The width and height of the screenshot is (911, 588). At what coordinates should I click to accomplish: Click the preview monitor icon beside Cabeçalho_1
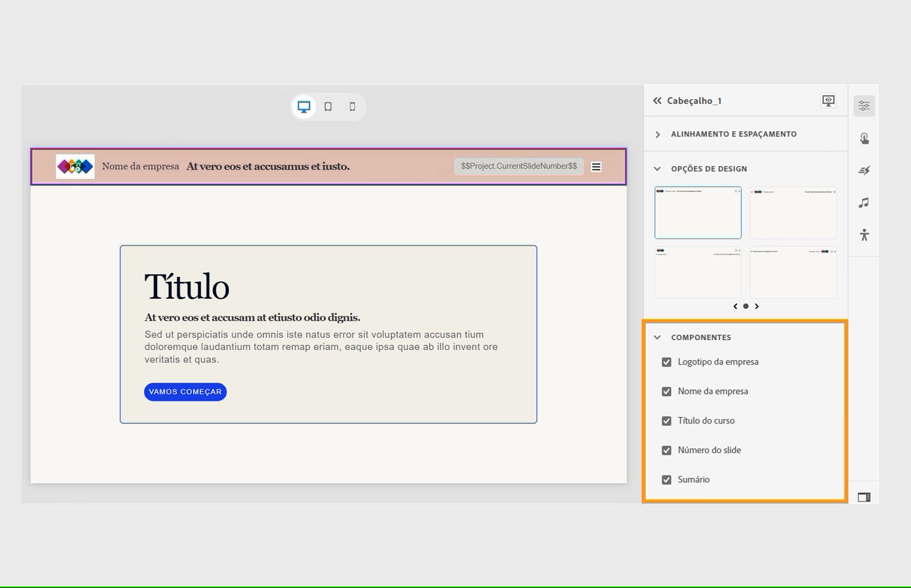coord(828,101)
